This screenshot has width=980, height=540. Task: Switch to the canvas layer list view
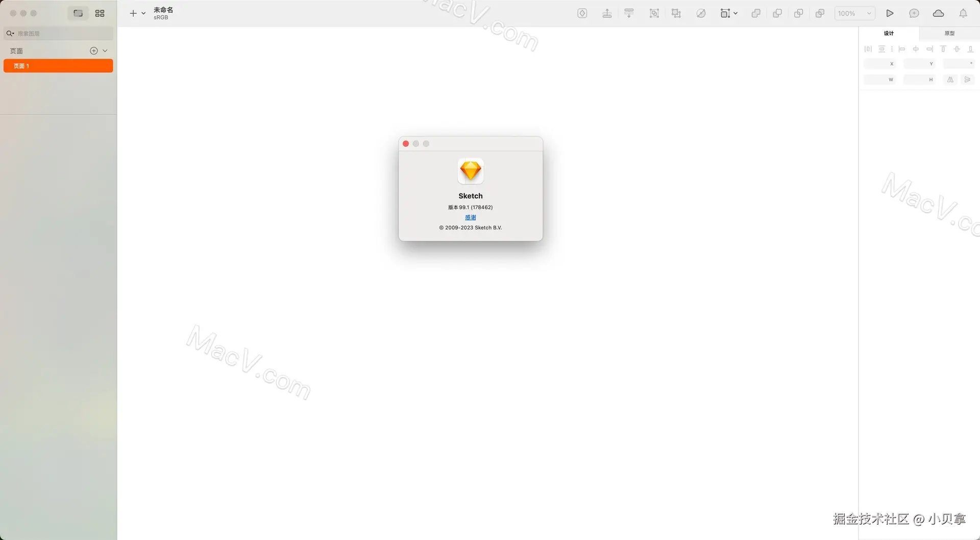click(x=78, y=13)
